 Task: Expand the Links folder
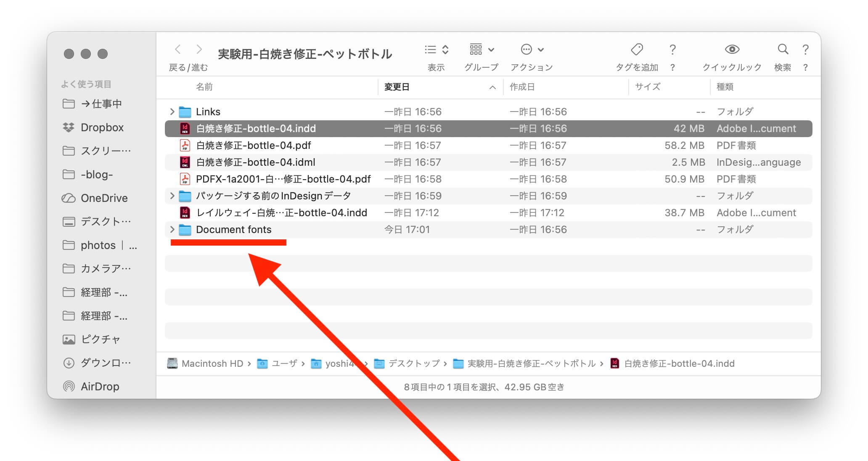[172, 111]
